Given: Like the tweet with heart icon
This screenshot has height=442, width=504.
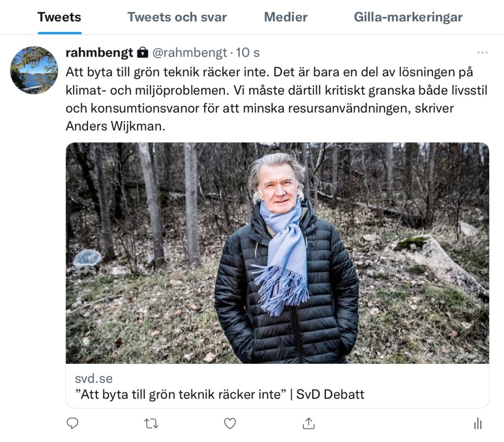Looking at the screenshot, I should point(230,423).
